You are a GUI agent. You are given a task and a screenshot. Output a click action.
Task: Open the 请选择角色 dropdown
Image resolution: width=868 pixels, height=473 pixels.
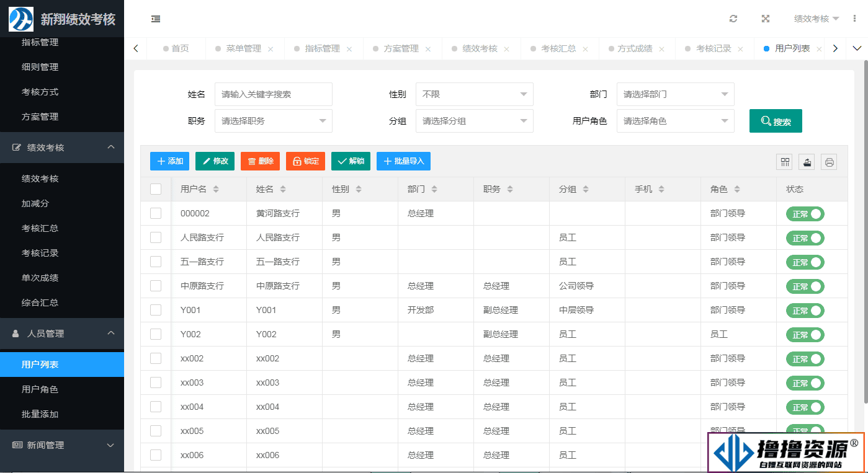click(x=676, y=121)
